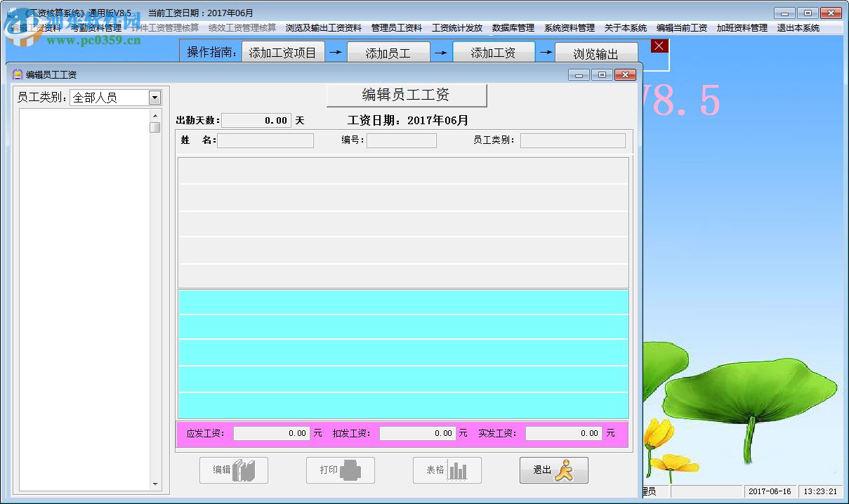Click the Exit (退出) running-person icon button
Screen dimensions: 849x504
click(553, 470)
